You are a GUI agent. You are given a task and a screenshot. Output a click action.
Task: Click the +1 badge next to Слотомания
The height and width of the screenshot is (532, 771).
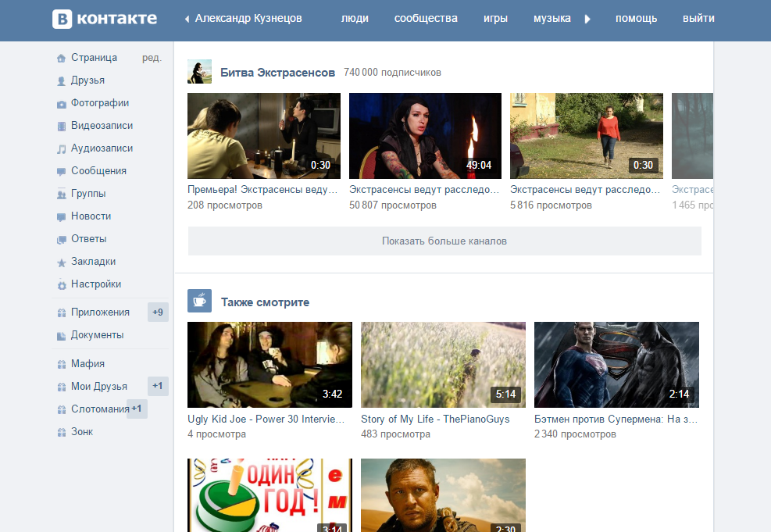[x=137, y=409]
